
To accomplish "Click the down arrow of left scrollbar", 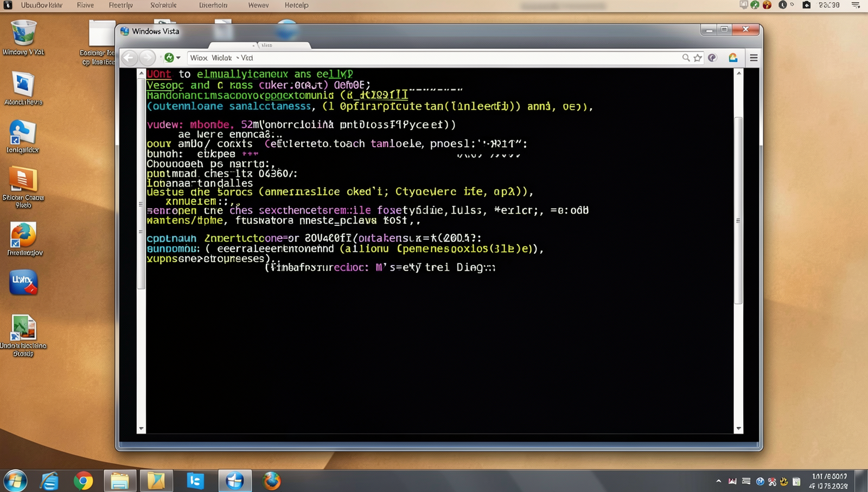I will (x=141, y=428).
